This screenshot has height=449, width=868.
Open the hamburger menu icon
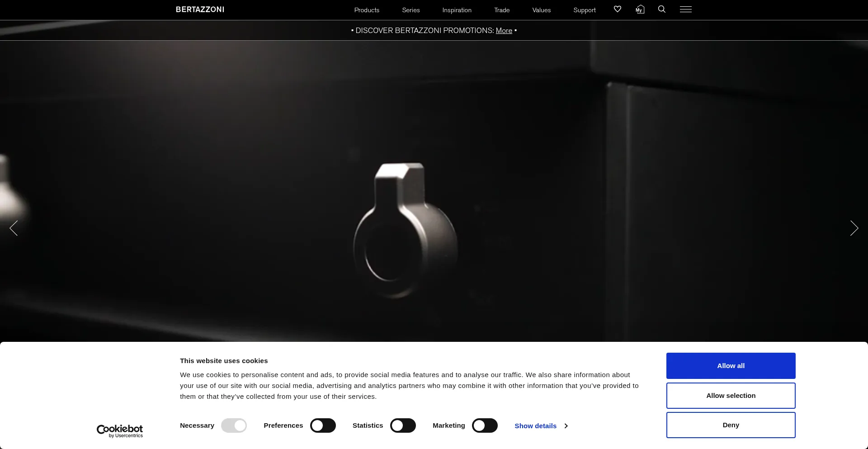(x=685, y=9)
